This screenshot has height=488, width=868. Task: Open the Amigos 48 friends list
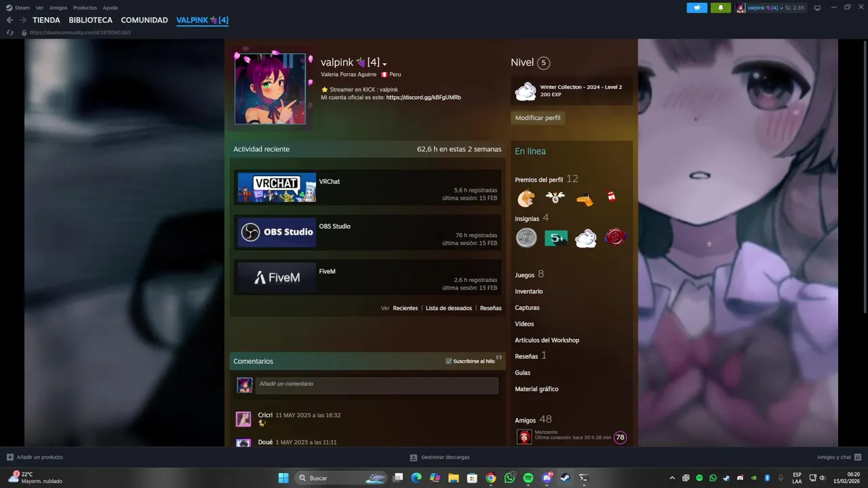point(533,420)
